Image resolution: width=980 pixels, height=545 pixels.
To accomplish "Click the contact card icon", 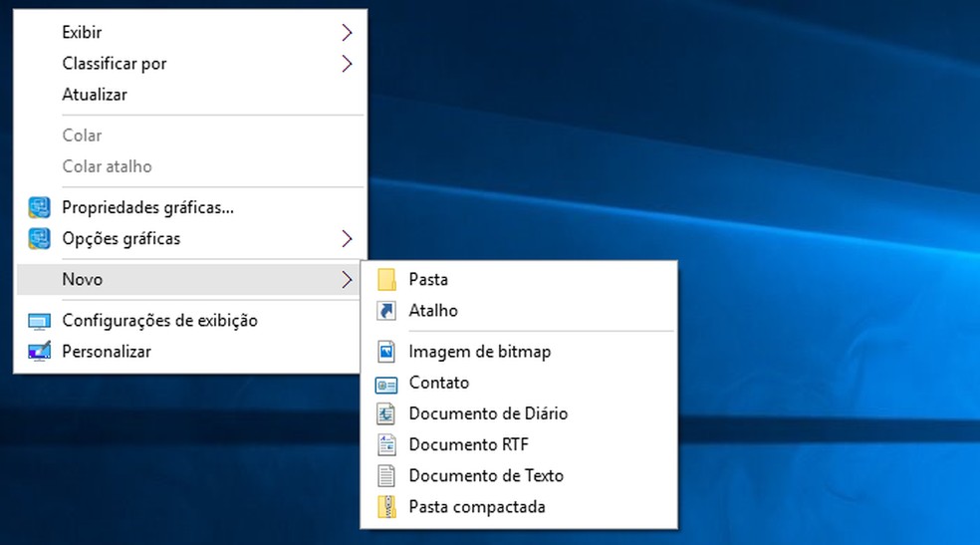I will (x=386, y=385).
